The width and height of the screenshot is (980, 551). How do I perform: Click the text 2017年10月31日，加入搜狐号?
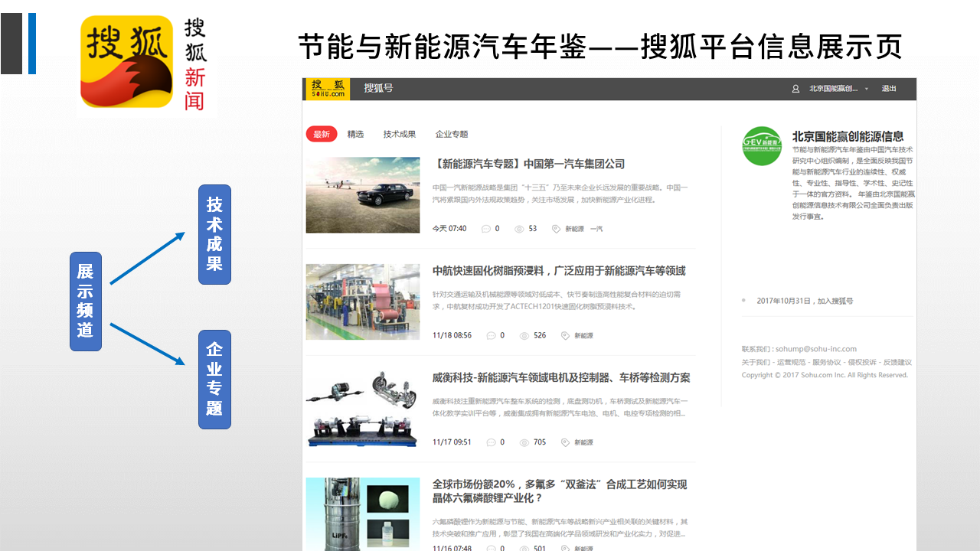coord(805,301)
